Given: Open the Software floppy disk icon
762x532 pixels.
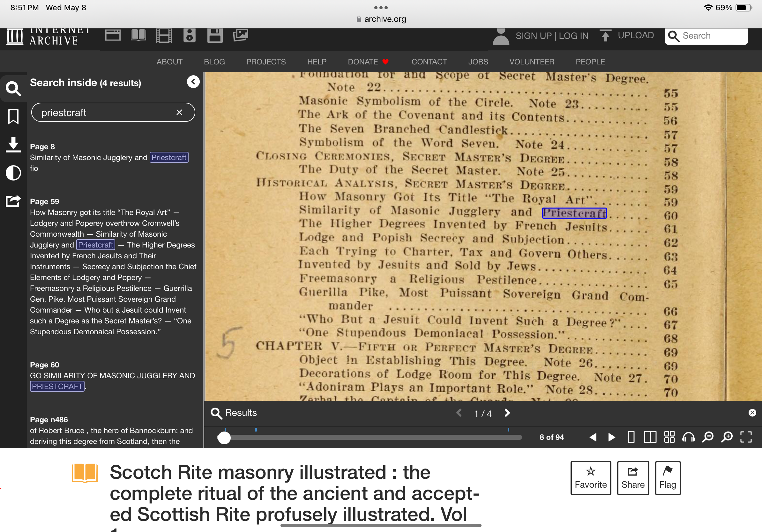Looking at the screenshot, I should [215, 35].
